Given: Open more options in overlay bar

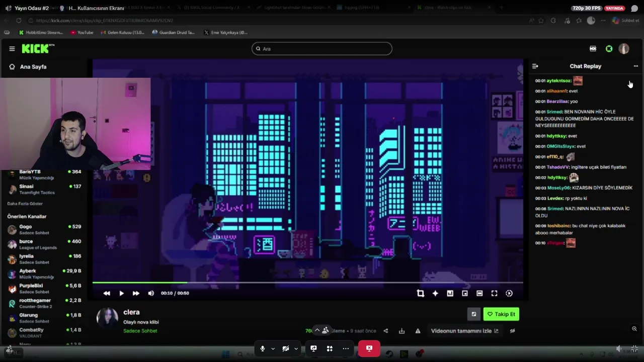Looking at the screenshot, I should [x=346, y=348].
